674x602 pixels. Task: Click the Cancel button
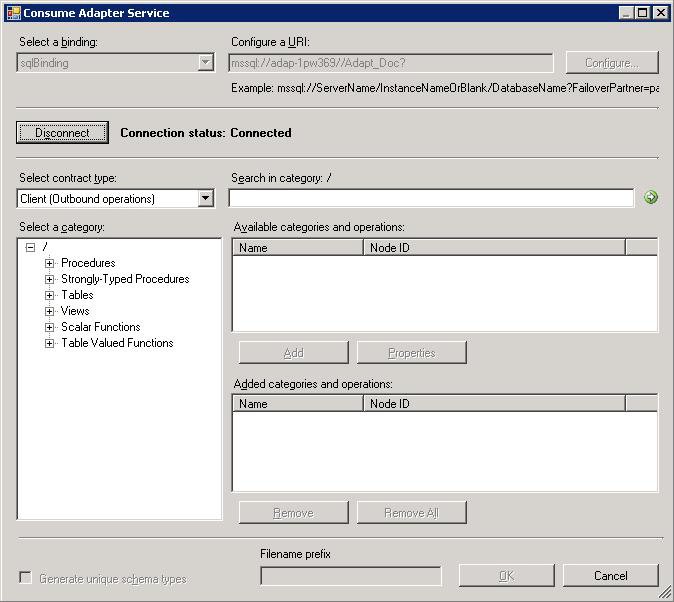[610, 575]
